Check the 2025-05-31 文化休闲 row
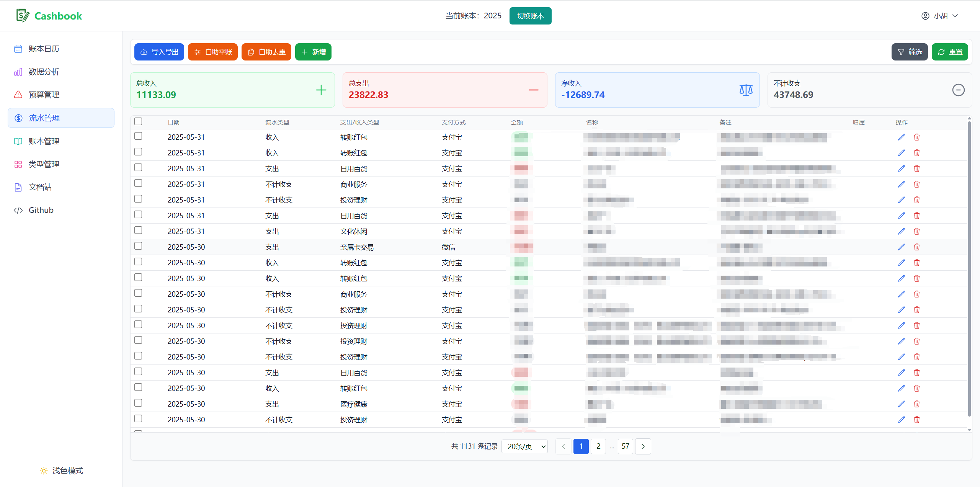This screenshot has height=487, width=980. pyautogui.click(x=138, y=230)
